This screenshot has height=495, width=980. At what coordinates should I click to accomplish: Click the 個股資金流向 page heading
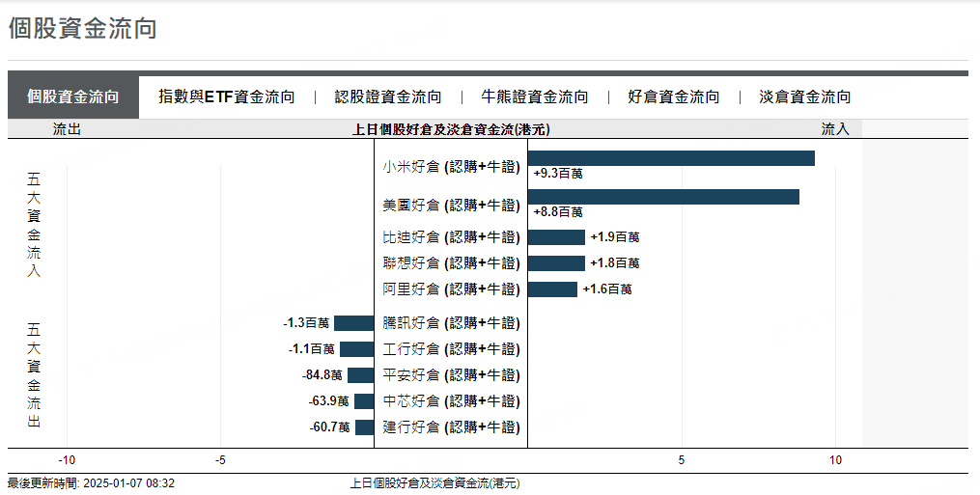[x=82, y=29]
